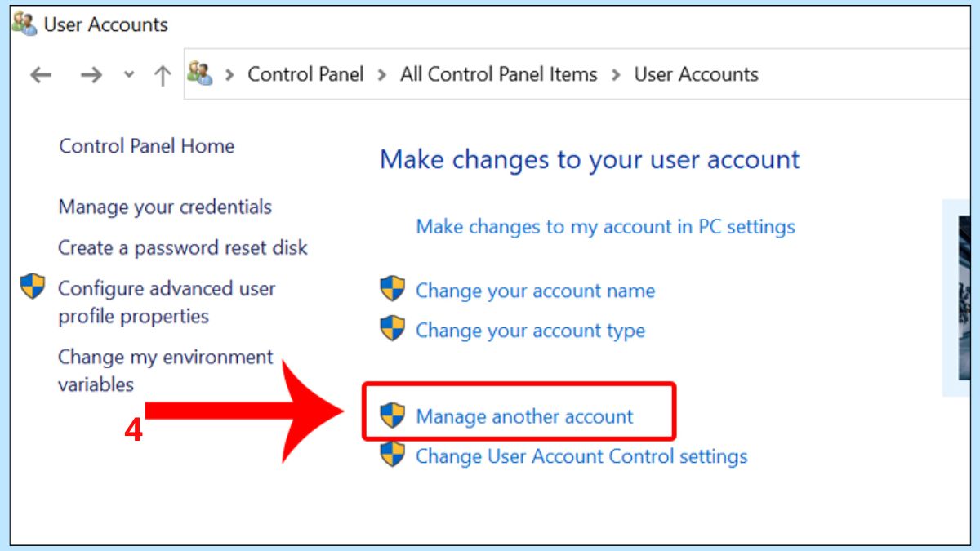This screenshot has height=551, width=980.
Task: Open Manage your credentials link
Action: click(165, 207)
